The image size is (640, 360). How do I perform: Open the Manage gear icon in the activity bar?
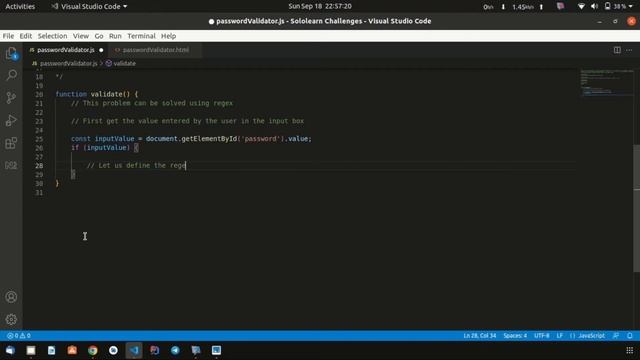11,319
